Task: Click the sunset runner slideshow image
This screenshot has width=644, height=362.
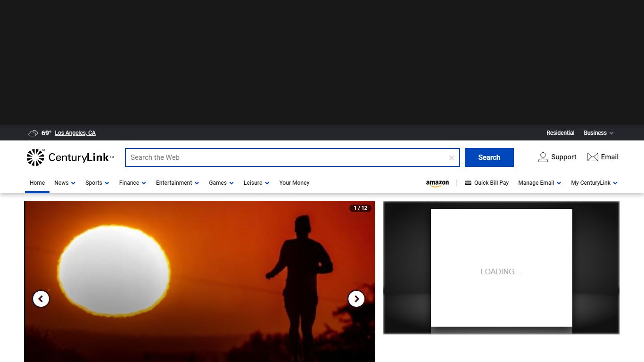Action: coord(199,281)
